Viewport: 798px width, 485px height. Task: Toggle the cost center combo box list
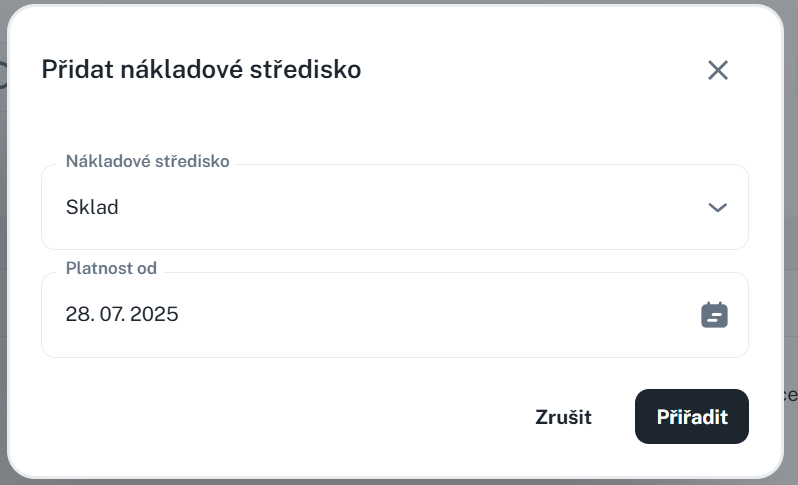[716, 208]
